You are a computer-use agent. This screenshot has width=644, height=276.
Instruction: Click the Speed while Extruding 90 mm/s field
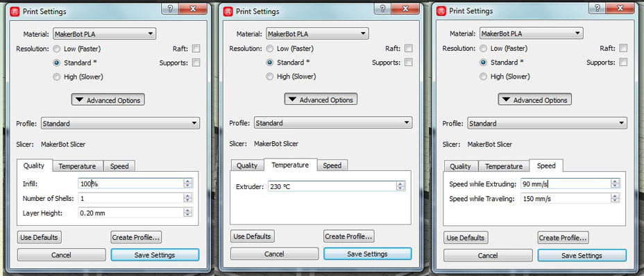[566, 184]
